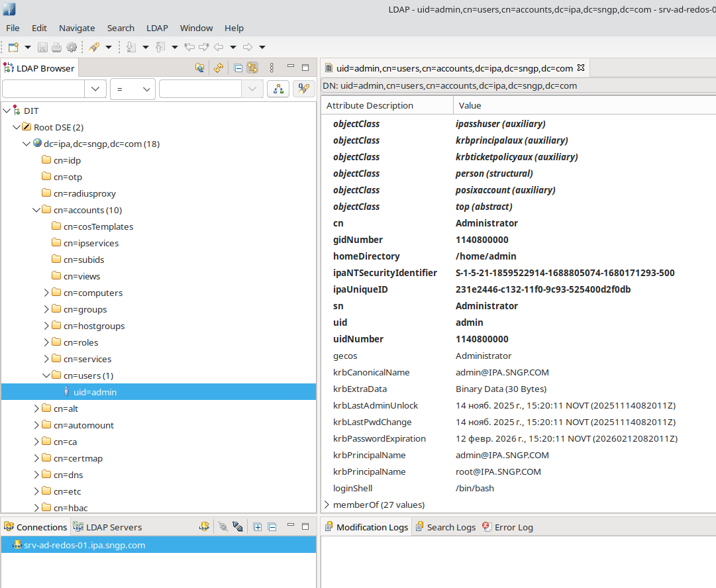The image size is (716, 588).
Task: Run the quick search in LDAP Browser
Action: click(278, 88)
